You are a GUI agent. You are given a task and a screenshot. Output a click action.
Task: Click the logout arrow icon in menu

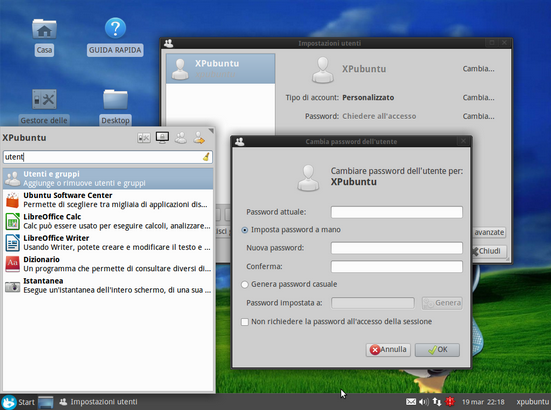pyautogui.click(x=199, y=138)
